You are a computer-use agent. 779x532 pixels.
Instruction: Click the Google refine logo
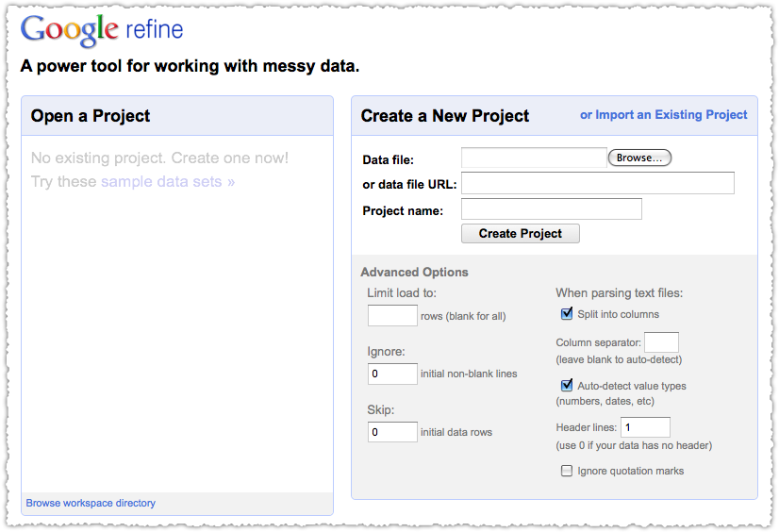[102, 30]
